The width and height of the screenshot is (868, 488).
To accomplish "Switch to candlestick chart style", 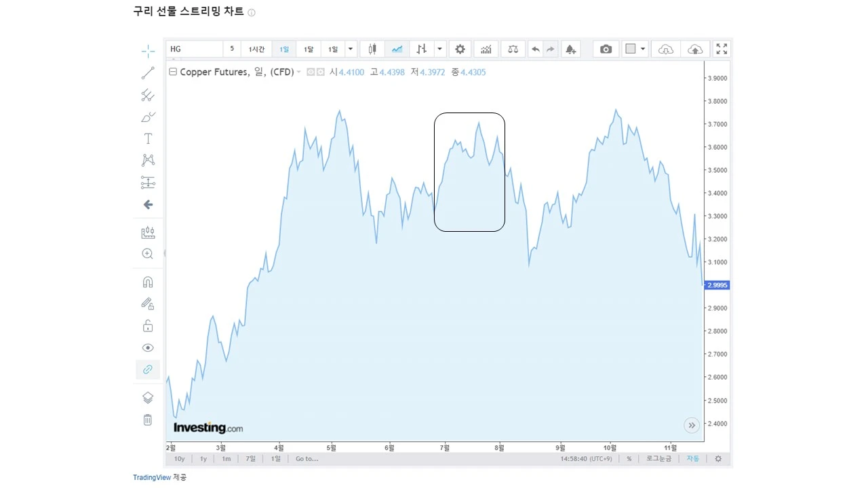I will [372, 49].
